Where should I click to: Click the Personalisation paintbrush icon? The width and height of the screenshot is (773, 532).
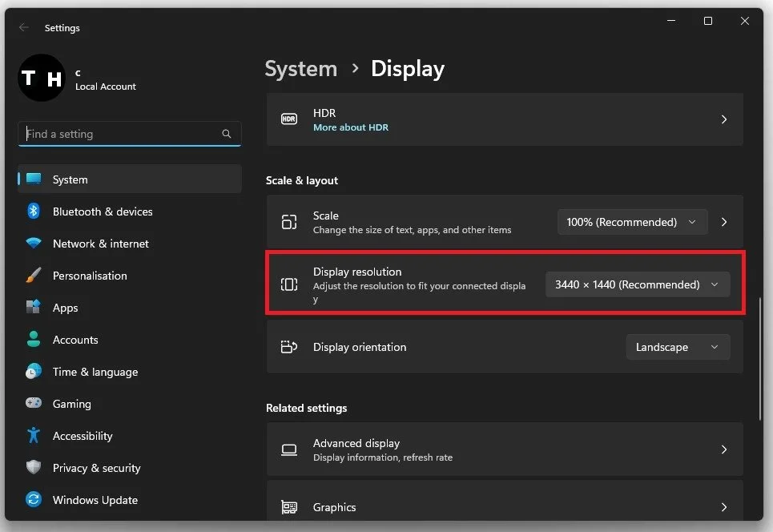pos(34,275)
